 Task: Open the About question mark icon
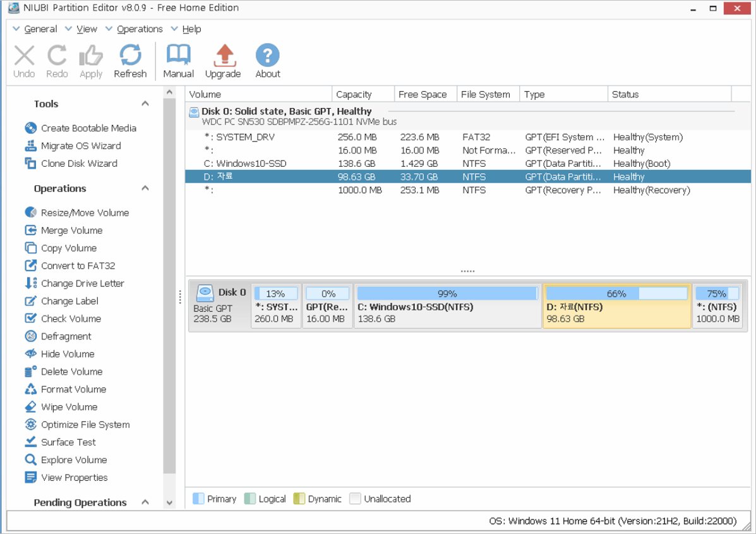[x=267, y=56]
